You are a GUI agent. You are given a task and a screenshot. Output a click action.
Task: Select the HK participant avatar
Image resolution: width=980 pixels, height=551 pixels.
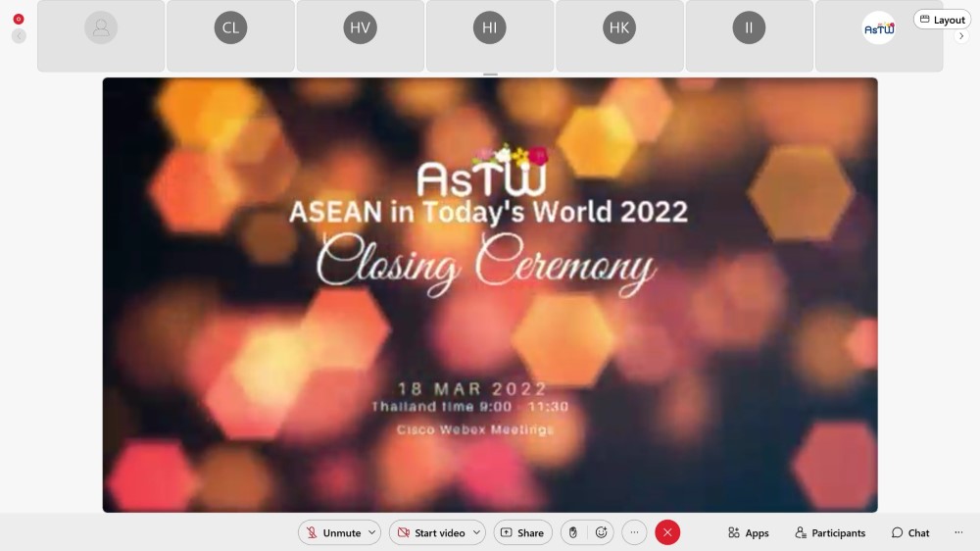point(619,28)
